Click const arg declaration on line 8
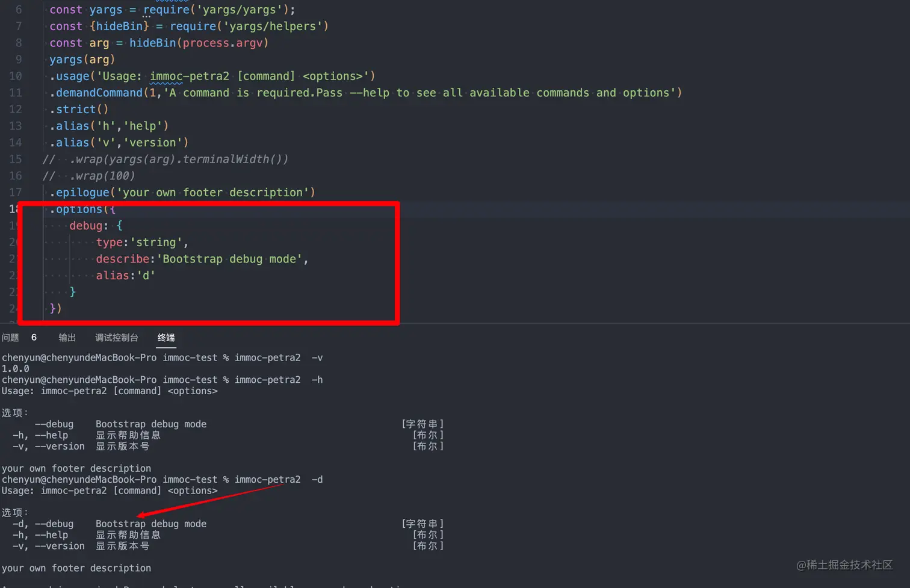 [79, 43]
